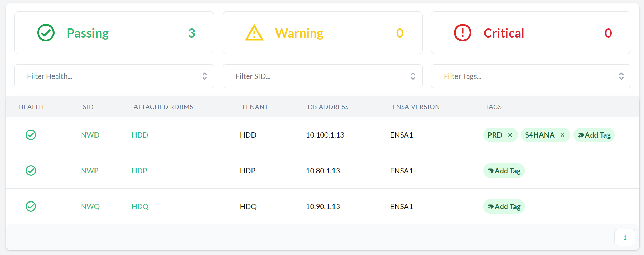Viewport: 644px width, 255px height.
Task: Click the NWP row health check icon
Action: (x=31, y=171)
